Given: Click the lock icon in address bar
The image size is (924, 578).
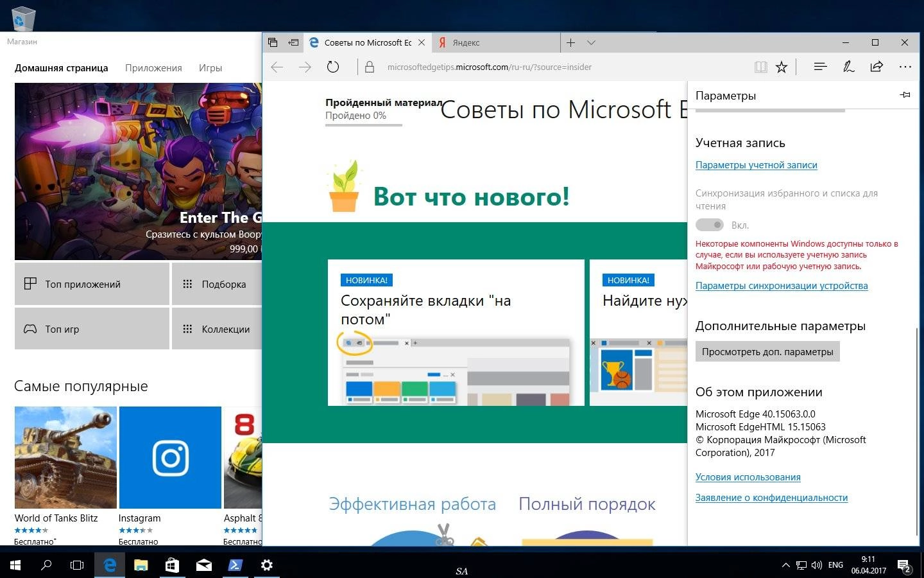Looking at the screenshot, I should click(370, 67).
